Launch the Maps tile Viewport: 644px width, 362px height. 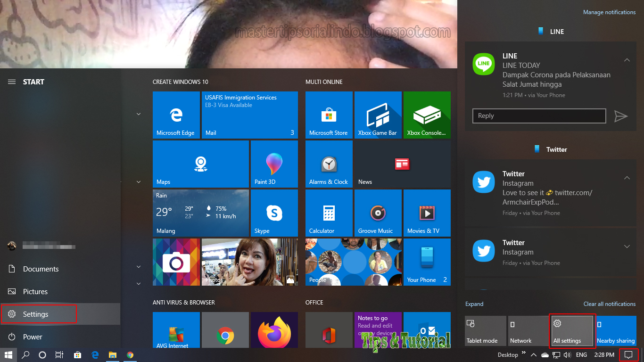pos(201,164)
